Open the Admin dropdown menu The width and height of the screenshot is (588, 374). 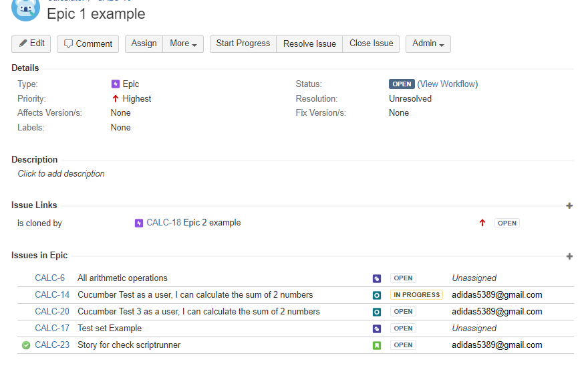[428, 44]
